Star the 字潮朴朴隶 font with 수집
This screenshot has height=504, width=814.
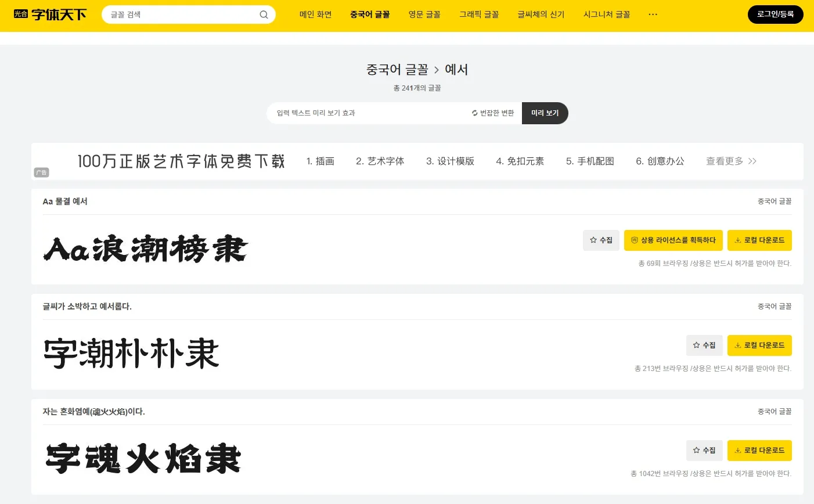[704, 345]
